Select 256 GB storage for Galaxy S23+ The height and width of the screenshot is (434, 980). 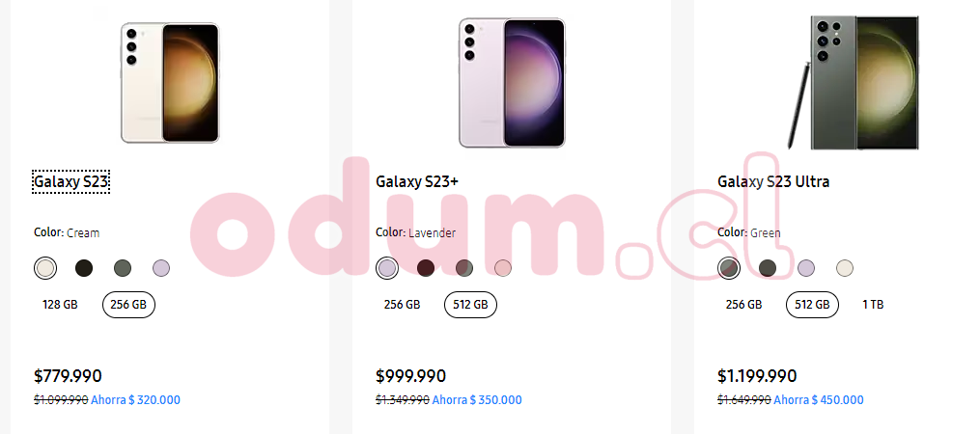pyautogui.click(x=402, y=305)
